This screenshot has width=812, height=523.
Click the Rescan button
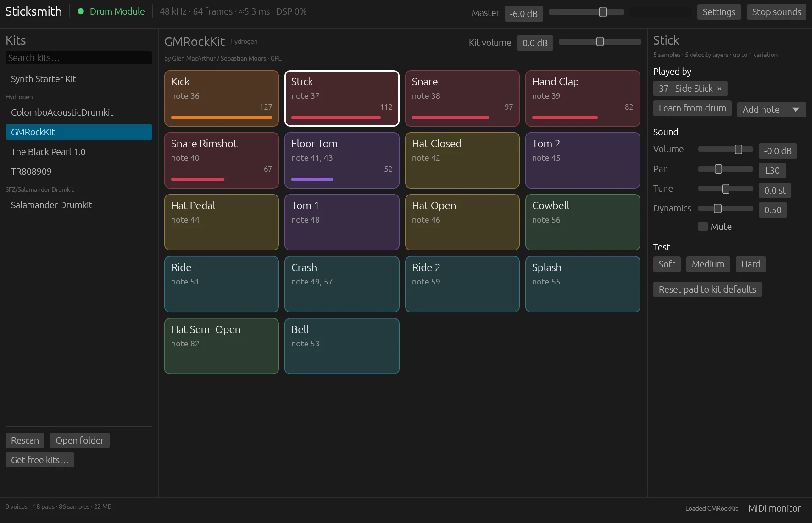(x=25, y=440)
